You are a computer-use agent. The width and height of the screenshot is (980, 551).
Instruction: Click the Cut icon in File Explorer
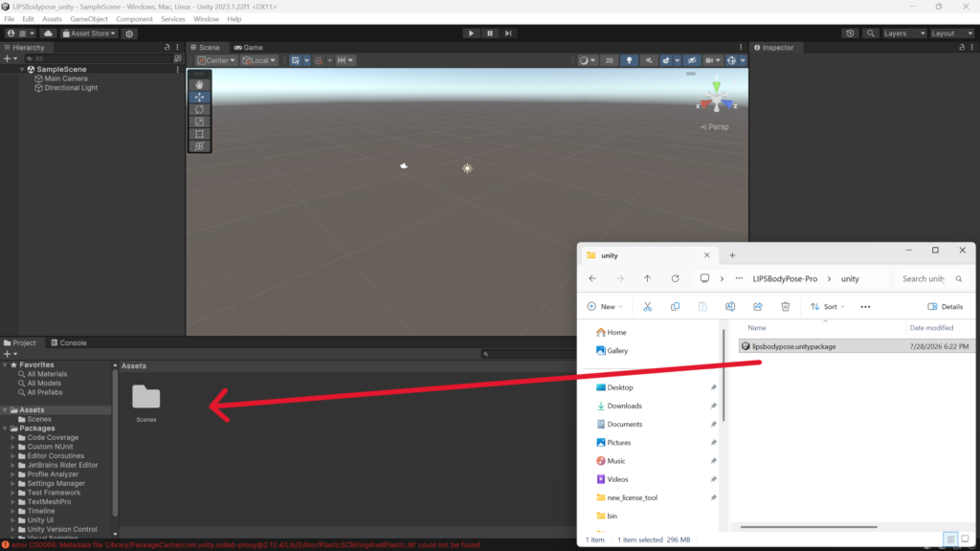648,307
